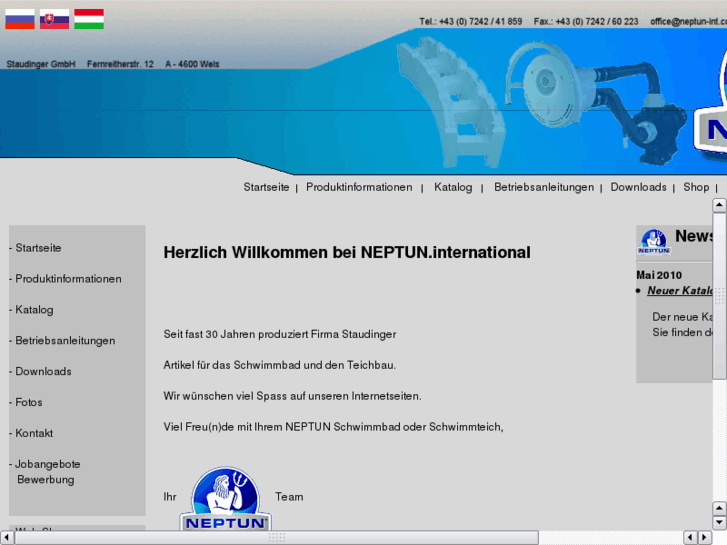Click the page scroll down arrow at bottom
727x545 pixels.
coord(719,523)
